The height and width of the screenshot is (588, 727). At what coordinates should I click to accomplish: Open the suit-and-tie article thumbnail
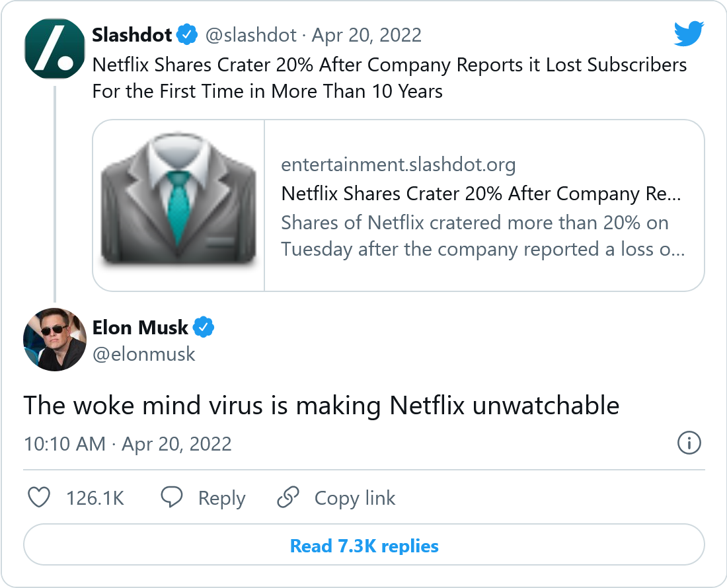(178, 205)
